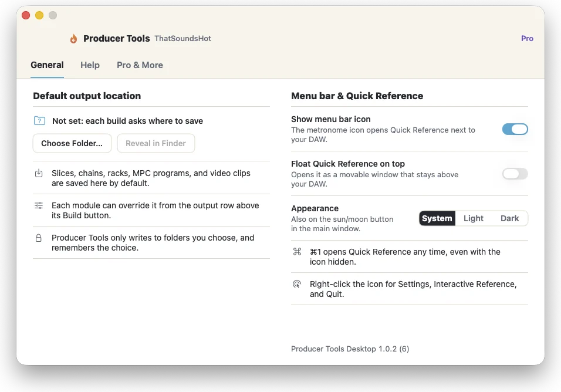The height and width of the screenshot is (392, 561).
Task: Turn off Show menu bar icon switch
Action: coord(515,129)
